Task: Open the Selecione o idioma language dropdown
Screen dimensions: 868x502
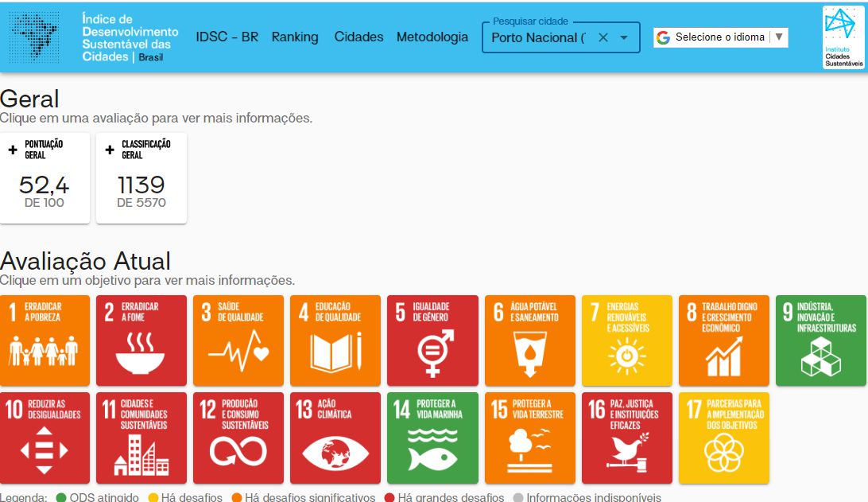Action: pyautogui.click(x=720, y=37)
